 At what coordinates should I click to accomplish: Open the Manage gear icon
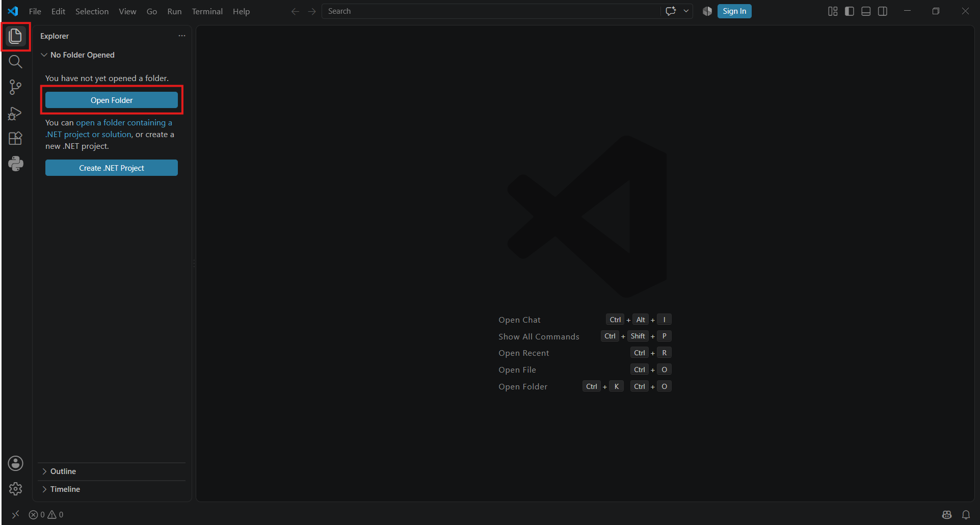click(x=16, y=489)
